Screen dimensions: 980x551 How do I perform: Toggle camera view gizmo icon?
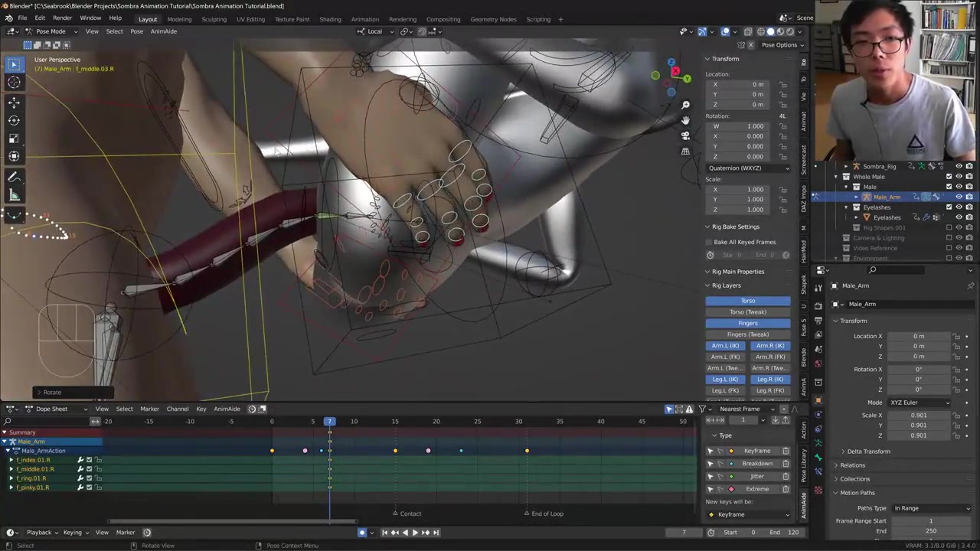click(685, 135)
